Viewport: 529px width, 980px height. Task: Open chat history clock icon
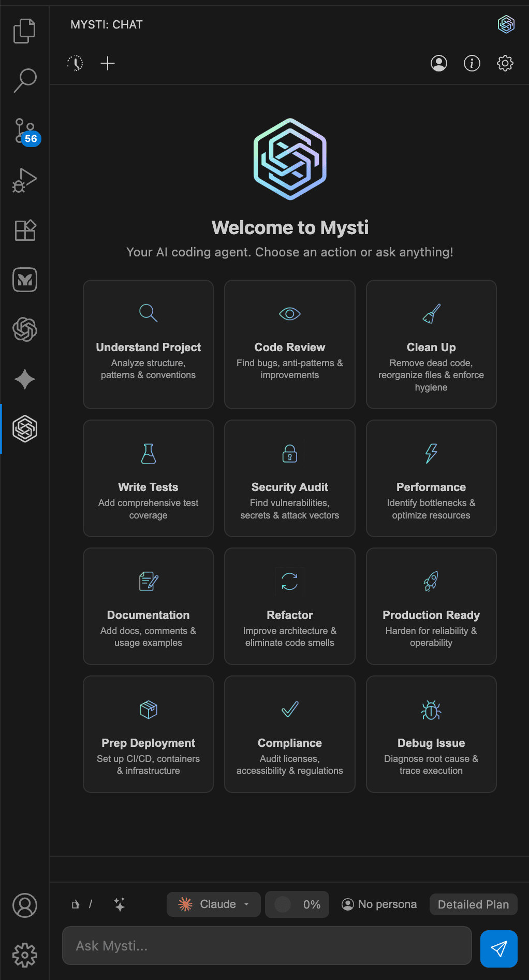click(75, 63)
